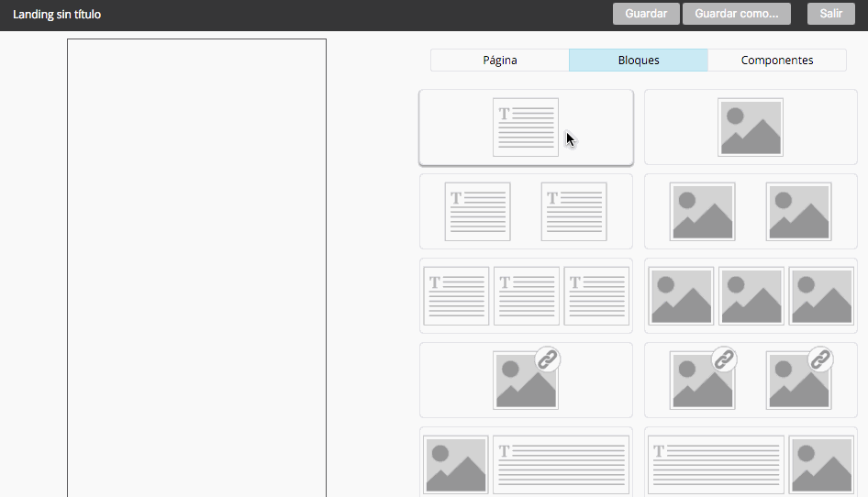Pick the three images block
Image resolution: width=868 pixels, height=497 pixels.
click(751, 296)
